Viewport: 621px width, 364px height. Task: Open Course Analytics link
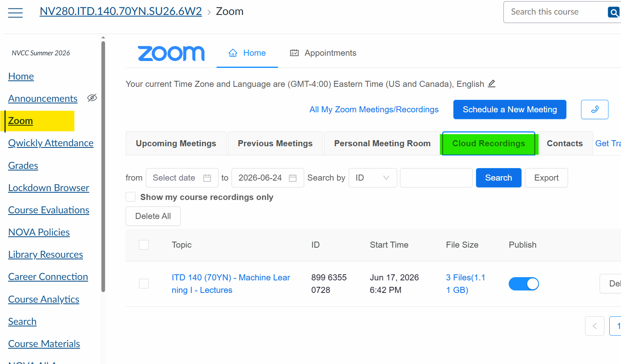point(44,299)
